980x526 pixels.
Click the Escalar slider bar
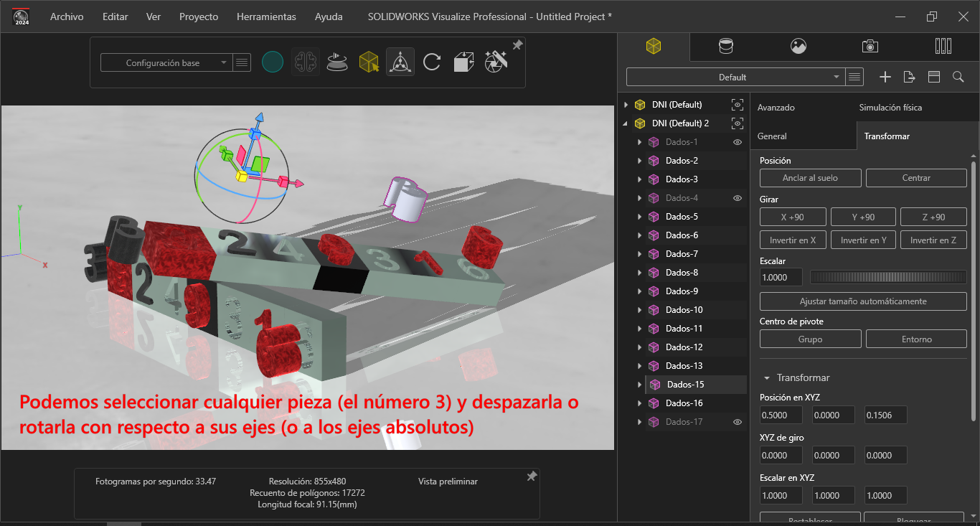(x=888, y=277)
